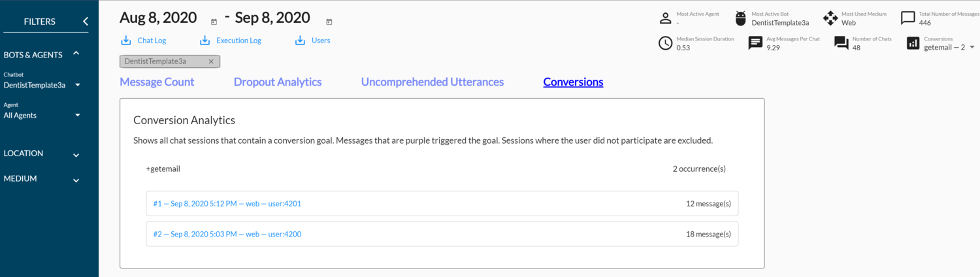
Task: Open the end date calendar picker
Action: coord(329,22)
